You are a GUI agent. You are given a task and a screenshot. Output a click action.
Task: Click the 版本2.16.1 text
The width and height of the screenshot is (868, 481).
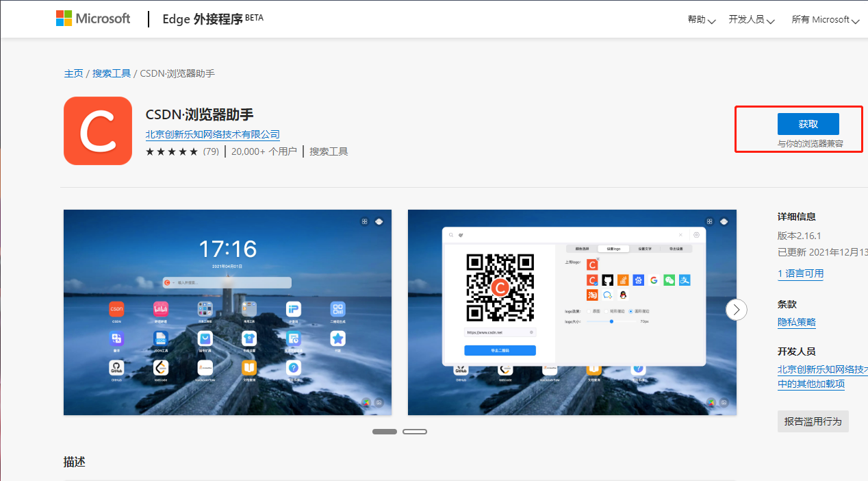click(800, 235)
